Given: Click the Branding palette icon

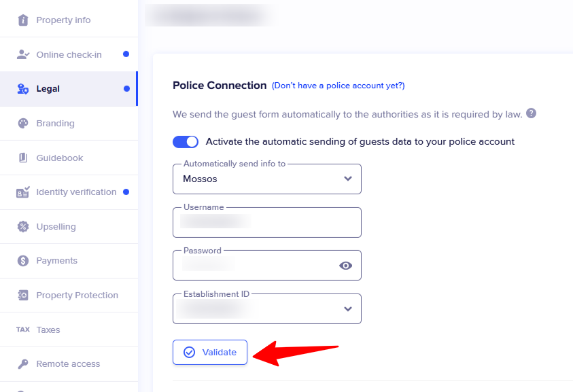Looking at the screenshot, I should point(23,124).
